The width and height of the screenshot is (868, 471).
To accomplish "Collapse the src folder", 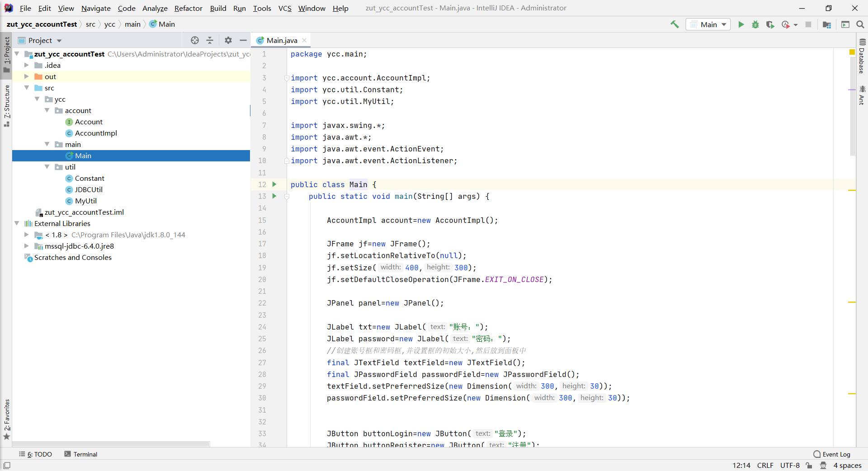I will (26, 88).
